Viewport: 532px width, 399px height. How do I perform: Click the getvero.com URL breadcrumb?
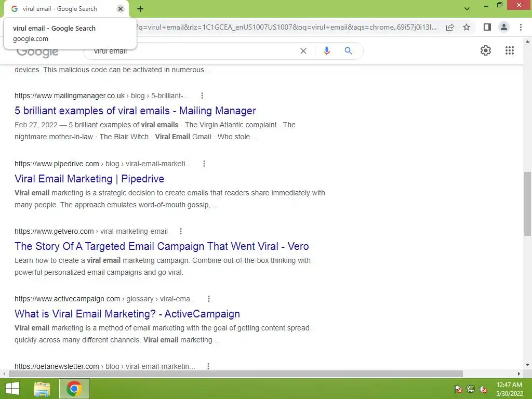(91, 231)
